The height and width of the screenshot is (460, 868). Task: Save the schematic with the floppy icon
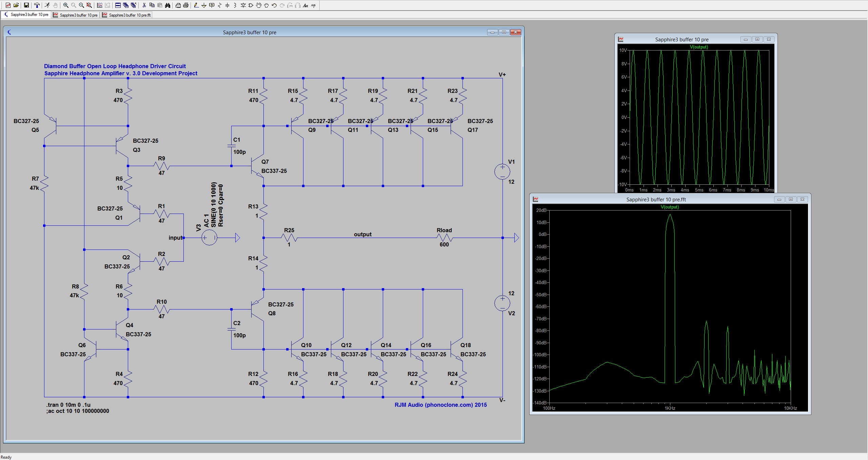click(26, 5)
